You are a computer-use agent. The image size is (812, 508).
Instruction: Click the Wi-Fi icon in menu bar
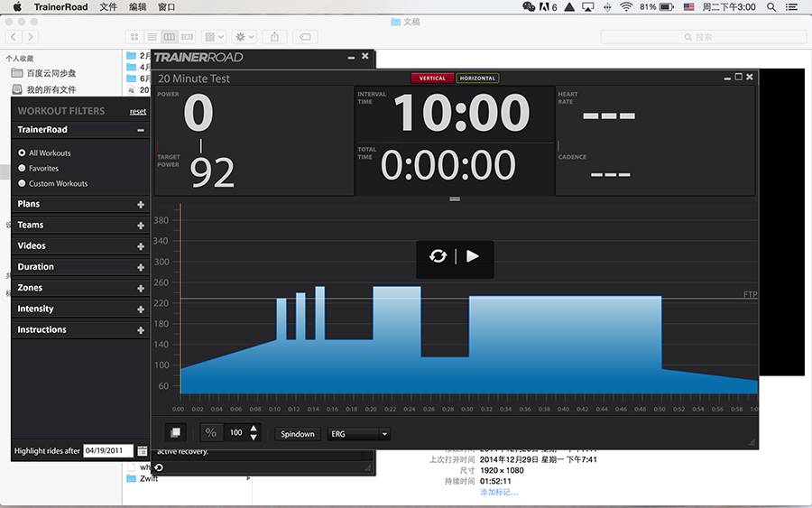[x=626, y=6]
